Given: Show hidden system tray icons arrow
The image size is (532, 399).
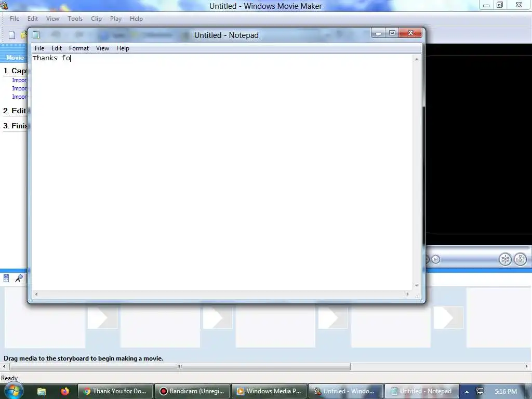Looking at the screenshot, I should pyautogui.click(x=467, y=392).
